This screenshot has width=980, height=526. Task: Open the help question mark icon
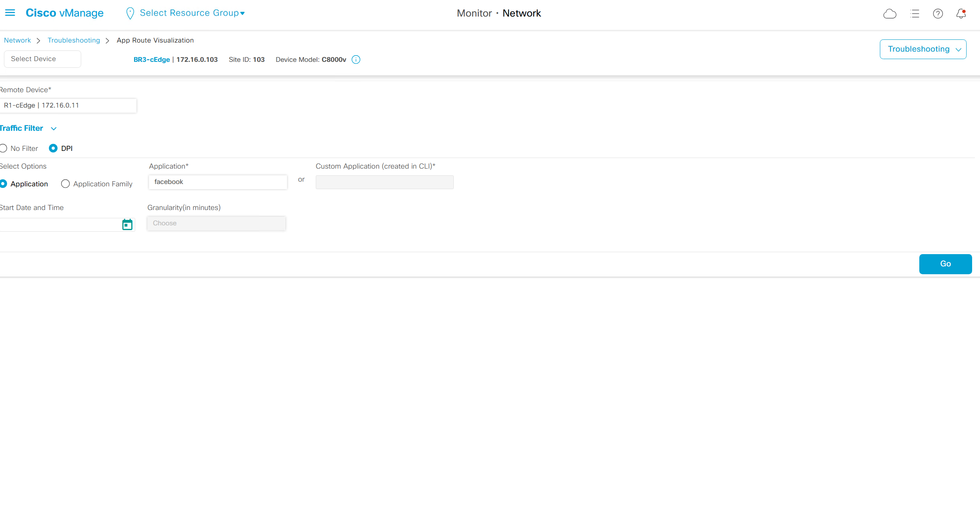(x=938, y=14)
